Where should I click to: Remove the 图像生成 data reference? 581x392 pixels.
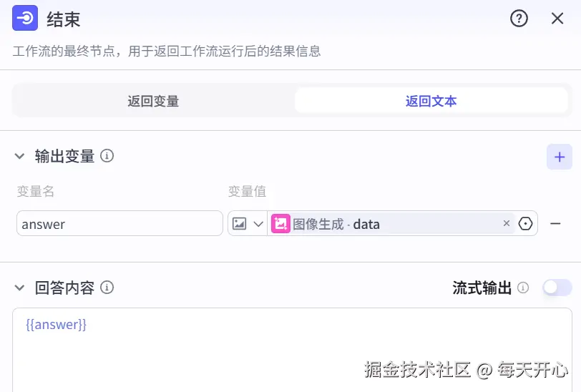(x=507, y=224)
